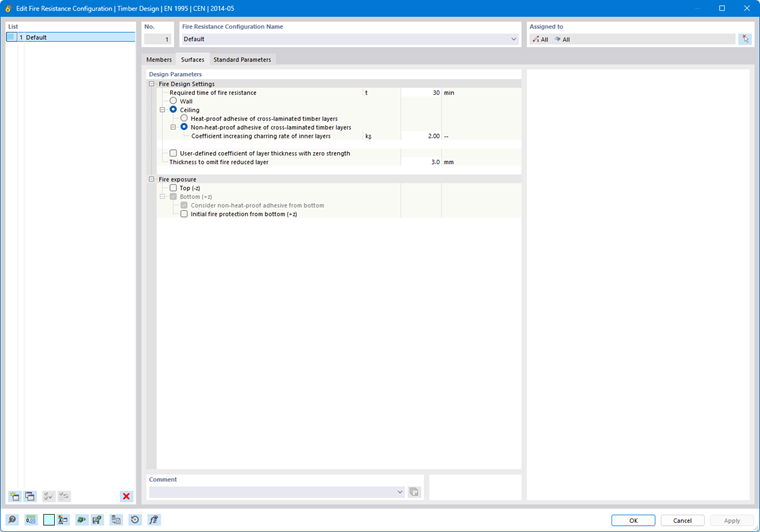Click the green calculator run icon
760x532 pixels.
tap(81, 520)
